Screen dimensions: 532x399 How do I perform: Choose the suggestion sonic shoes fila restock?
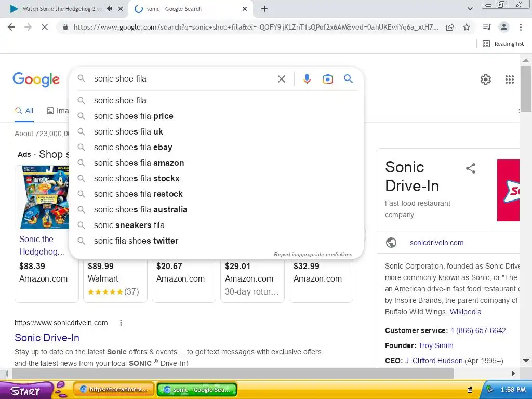tap(217, 194)
